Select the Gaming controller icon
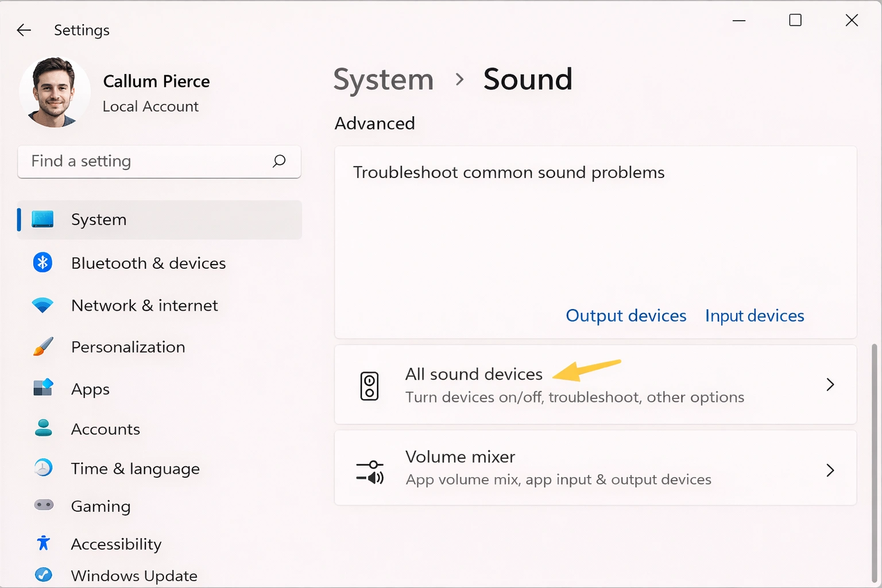The height and width of the screenshot is (588, 882). [42, 506]
